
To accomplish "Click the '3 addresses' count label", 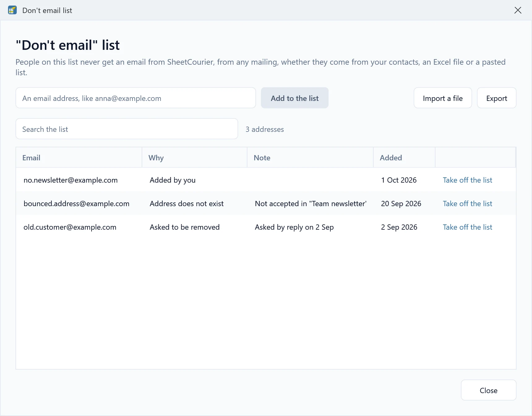I will coord(265,129).
